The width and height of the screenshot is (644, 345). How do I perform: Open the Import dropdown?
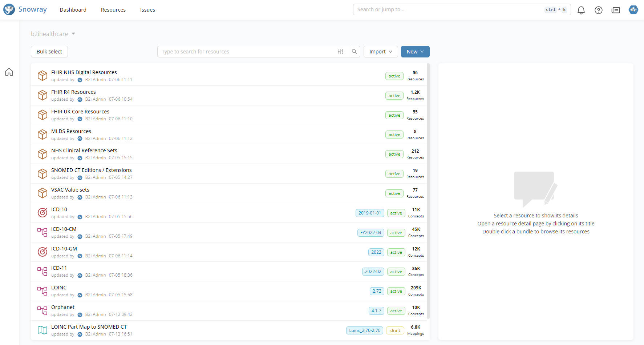tap(380, 52)
